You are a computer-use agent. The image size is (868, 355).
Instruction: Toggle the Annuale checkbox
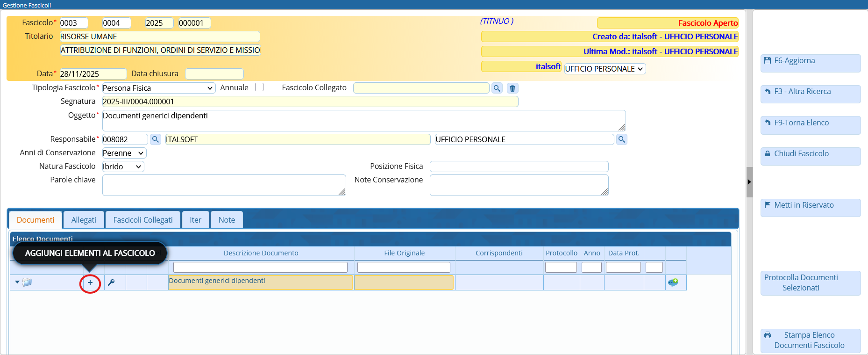[259, 87]
